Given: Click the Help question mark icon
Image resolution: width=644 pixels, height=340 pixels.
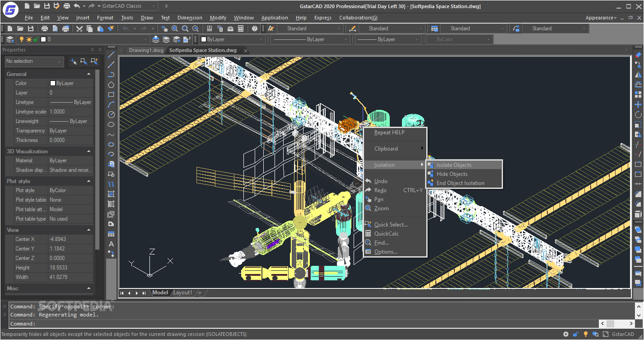Looking at the screenshot, I should [x=255, y=28].
